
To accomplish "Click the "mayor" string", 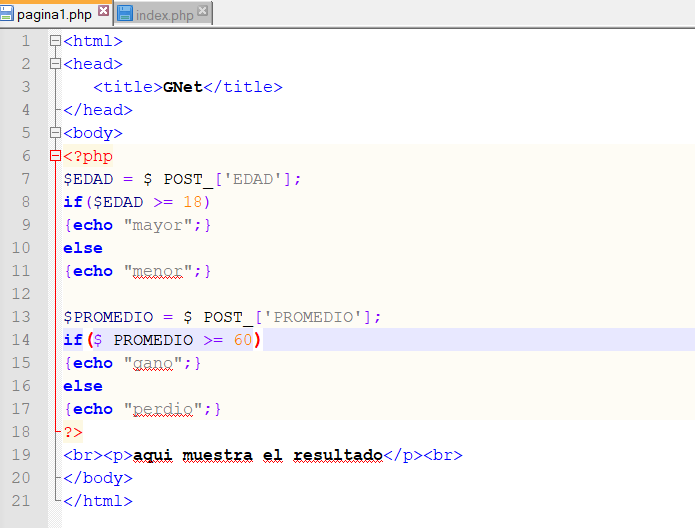I will [158, 225].
